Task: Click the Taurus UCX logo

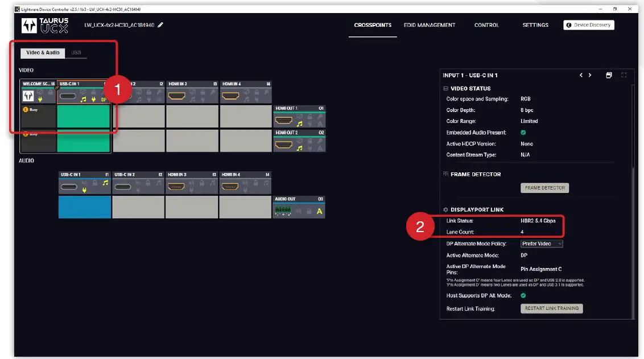Action: (x=45, y=26)
